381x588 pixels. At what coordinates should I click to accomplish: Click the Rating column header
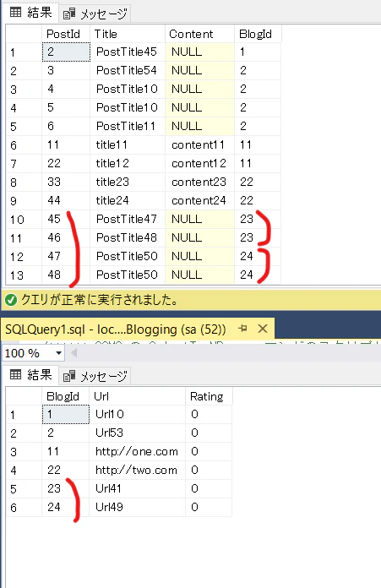click(x=209, y=396)
